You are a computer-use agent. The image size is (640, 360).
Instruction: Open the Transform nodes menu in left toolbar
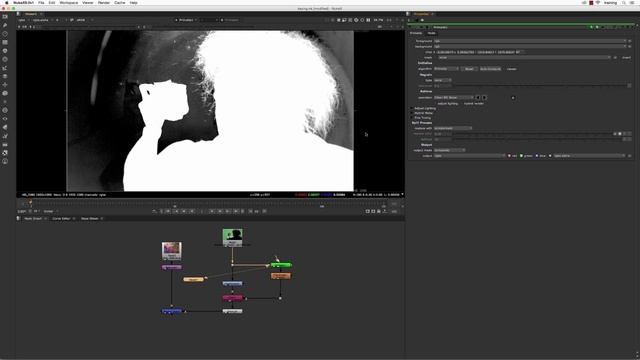tap(5, 85)
